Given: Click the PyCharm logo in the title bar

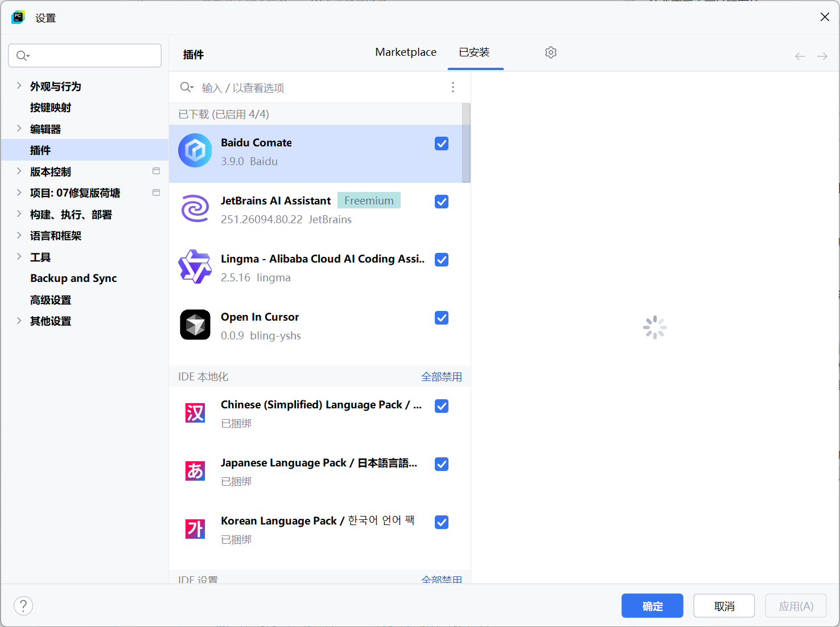Looking at the screenshot, I should coord(18,17).
